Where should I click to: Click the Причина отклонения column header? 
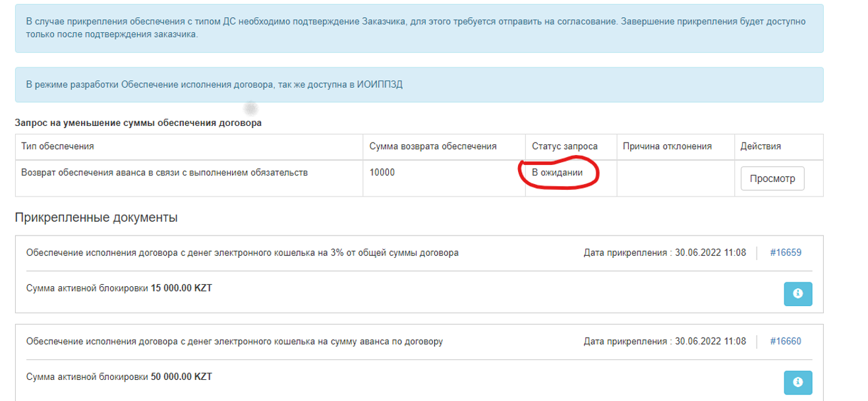click(667, 146)
